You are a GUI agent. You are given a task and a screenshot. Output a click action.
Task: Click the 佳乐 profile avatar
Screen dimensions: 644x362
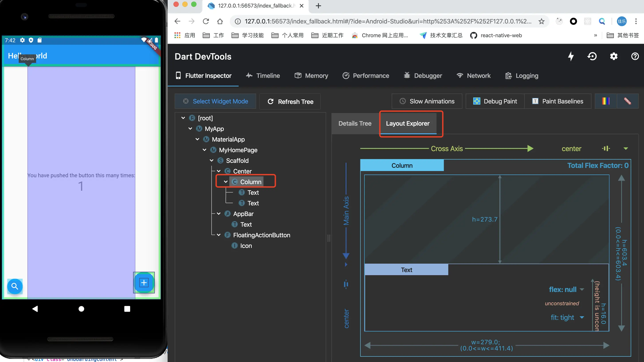pyautogui.click(x=622, y=21)
